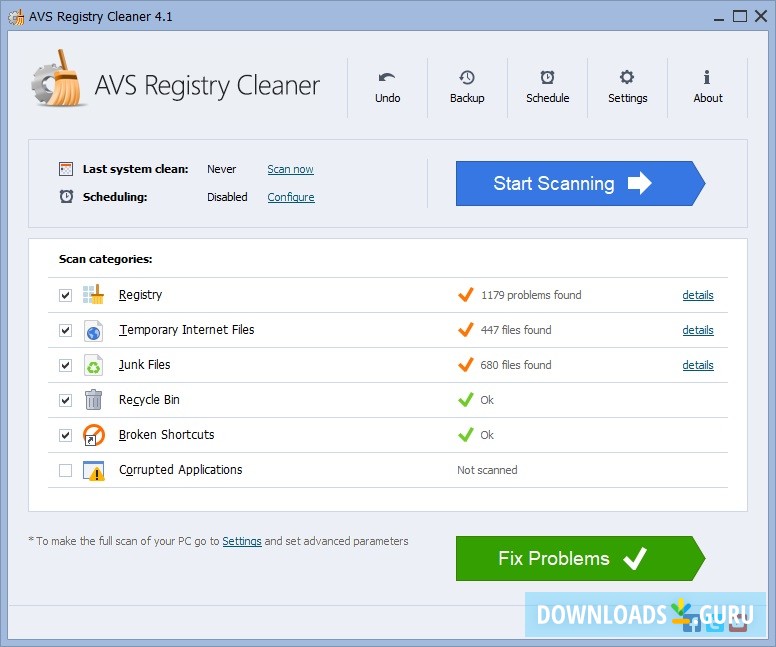
Task: Click the 'Scan categories:' heading
Action: point(105,259)
